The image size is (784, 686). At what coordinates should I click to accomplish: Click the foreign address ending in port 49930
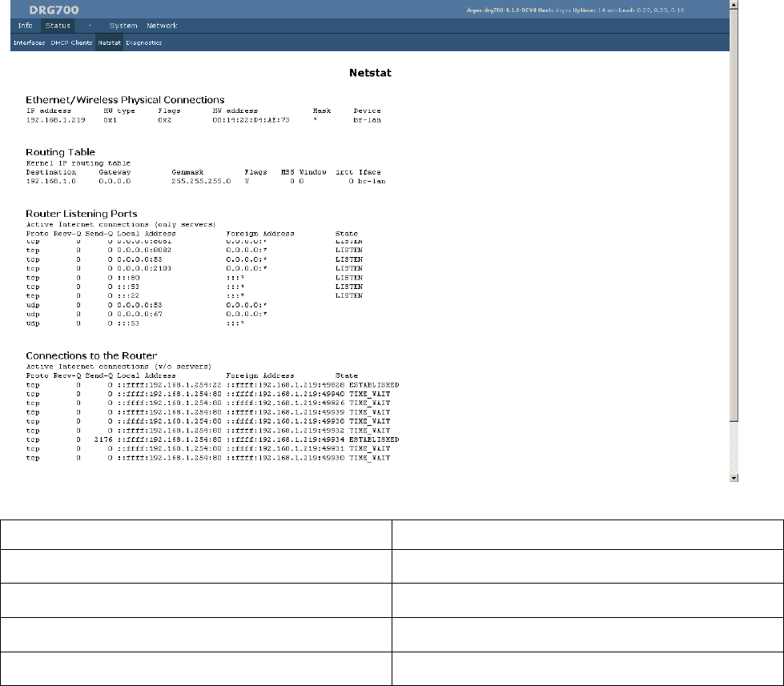285,458
